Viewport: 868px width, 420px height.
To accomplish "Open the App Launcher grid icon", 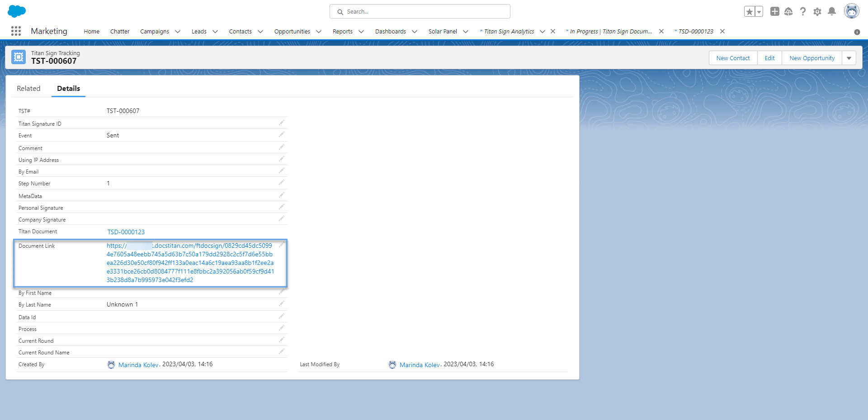I will pyautogui.click(x=16, y=31).
